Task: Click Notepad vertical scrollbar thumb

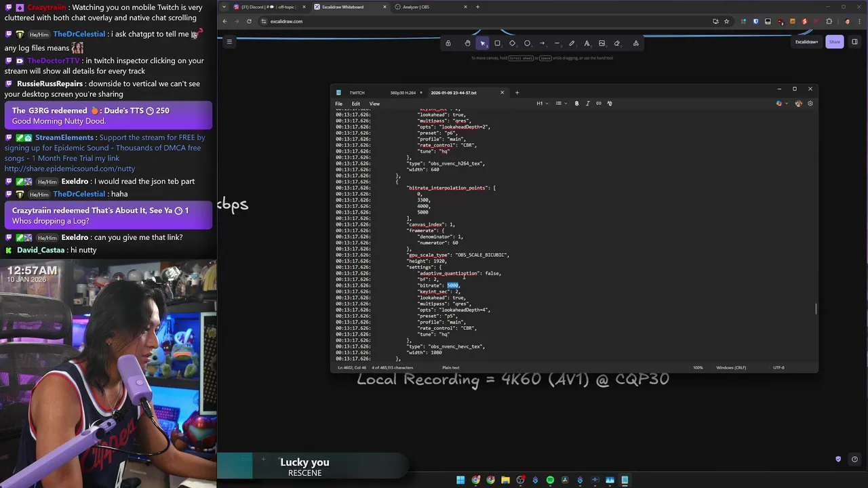Action: [x=816, y=309]
